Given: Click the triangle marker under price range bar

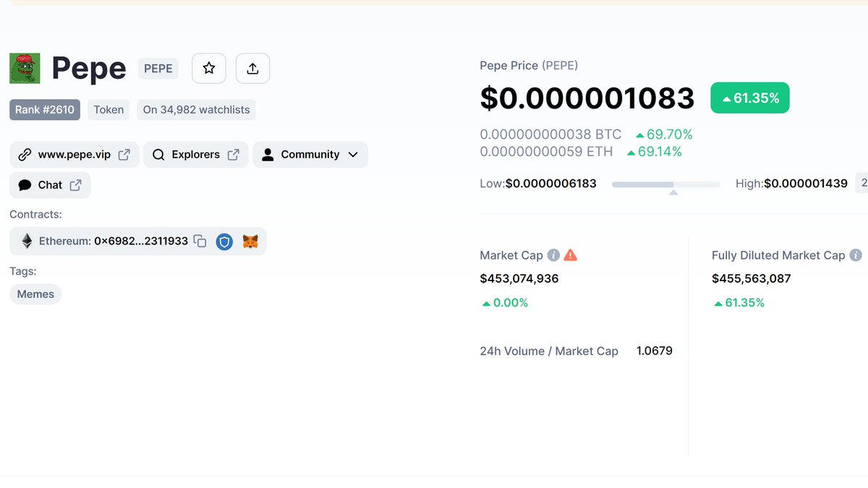Looking at the screenshot, I should click(x=673, y=193).
